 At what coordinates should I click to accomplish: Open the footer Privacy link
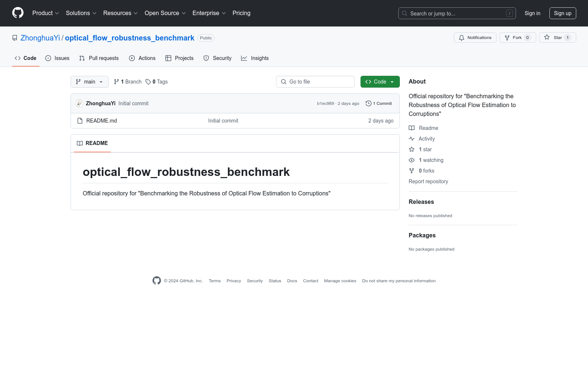[234, 281]
